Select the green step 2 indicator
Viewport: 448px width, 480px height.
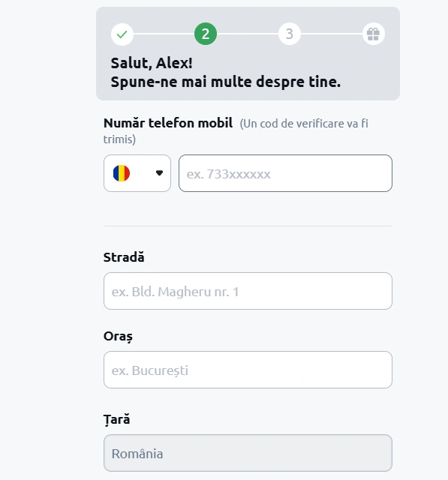coord(206,34)
